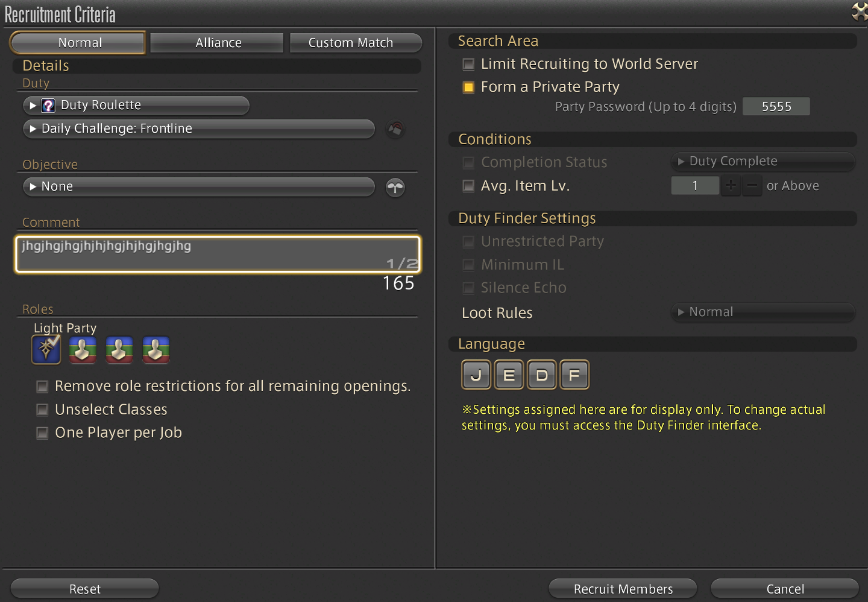
Task: Enable One Player per Job
Action: tap(42, 433)
